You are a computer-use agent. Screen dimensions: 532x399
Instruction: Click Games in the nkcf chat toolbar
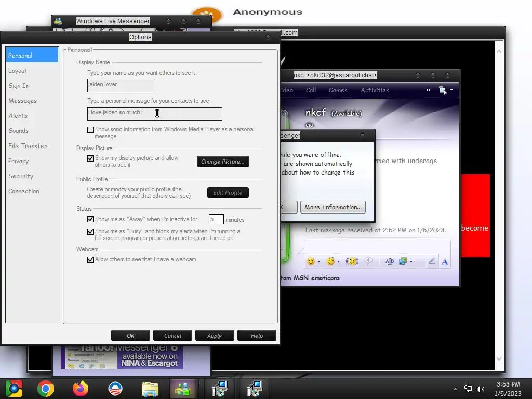[338, 90]
